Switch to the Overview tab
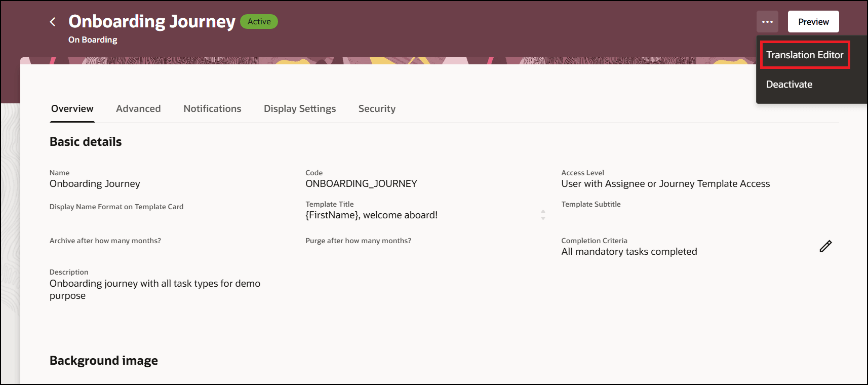Image resolution: width=868 pixels, height=385 pixels. tap(72, 108)
